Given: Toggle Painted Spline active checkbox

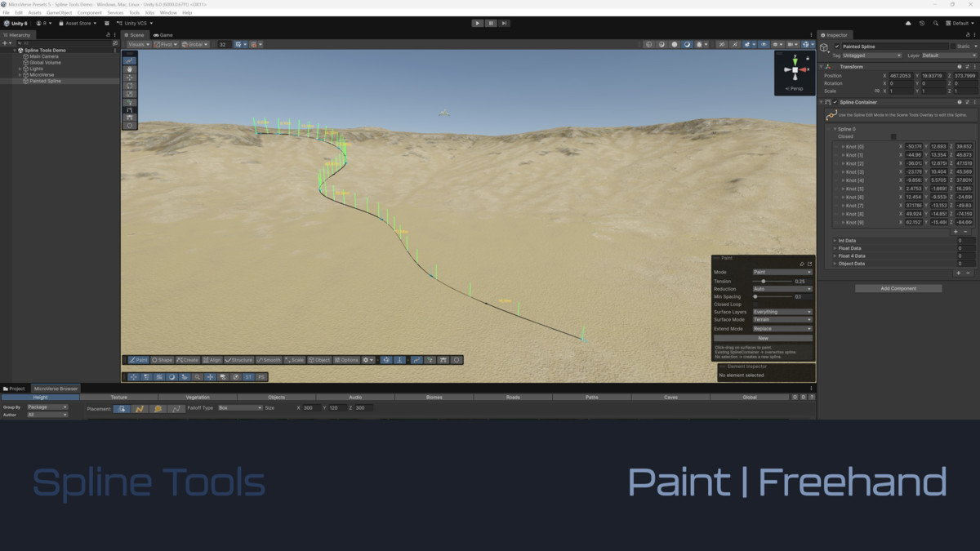Looking at the screenshot, I should [x=837, y=47].
